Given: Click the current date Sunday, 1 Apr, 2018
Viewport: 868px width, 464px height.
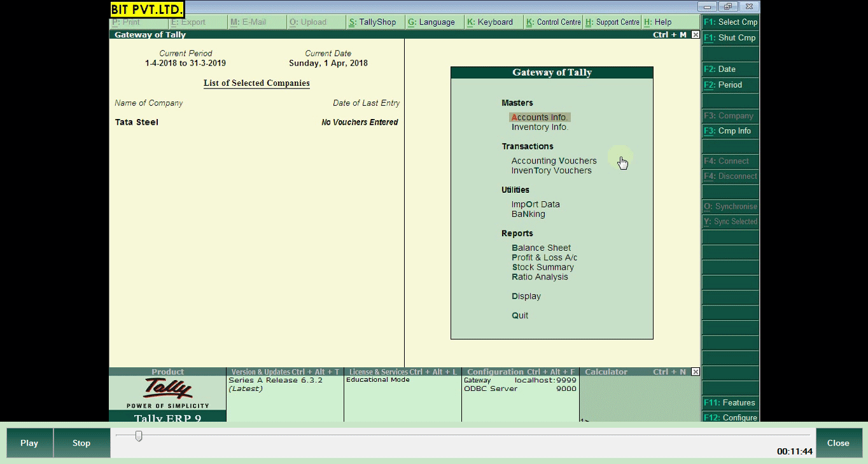Looking at the screenshot, I should pyautogui.click(x=328, y=64).
